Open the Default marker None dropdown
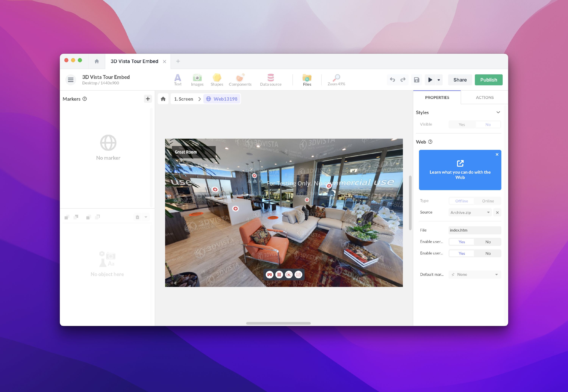Viewport: 568px width, 392px height. [475, 274]
